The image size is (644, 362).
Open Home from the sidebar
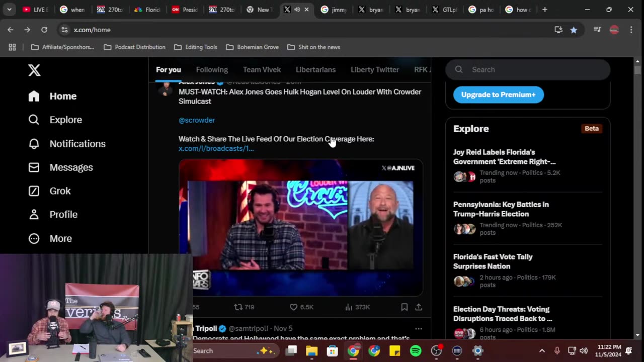(53, 96)
